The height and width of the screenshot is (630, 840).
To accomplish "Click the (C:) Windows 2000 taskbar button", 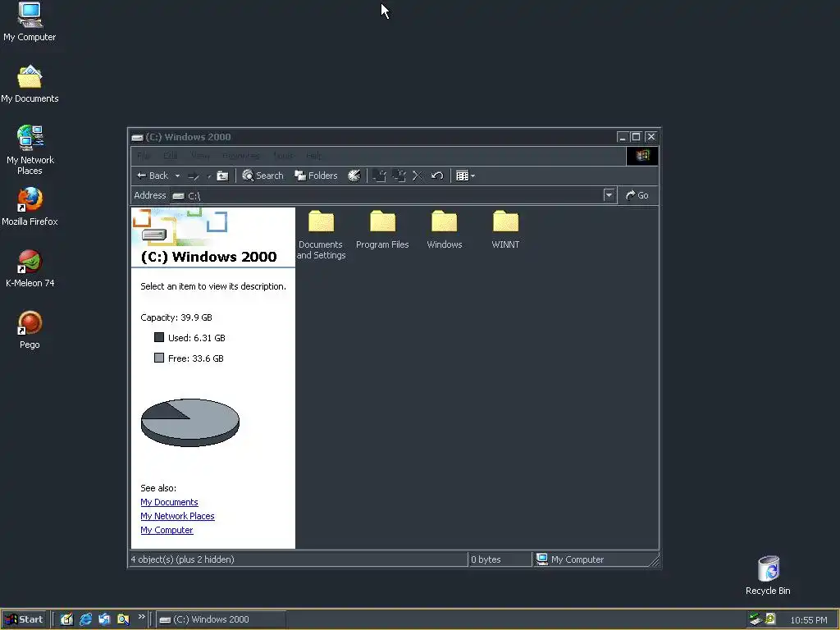I will (221, 619).
